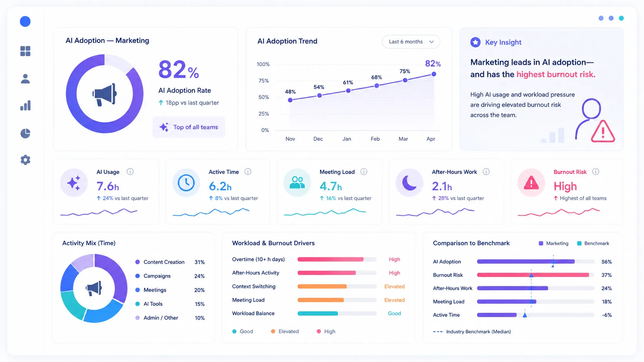Image resolution: width=644 pixels, height=362 pixels.
Task: Click the Nov 48% data point
Action: (290, 100)
